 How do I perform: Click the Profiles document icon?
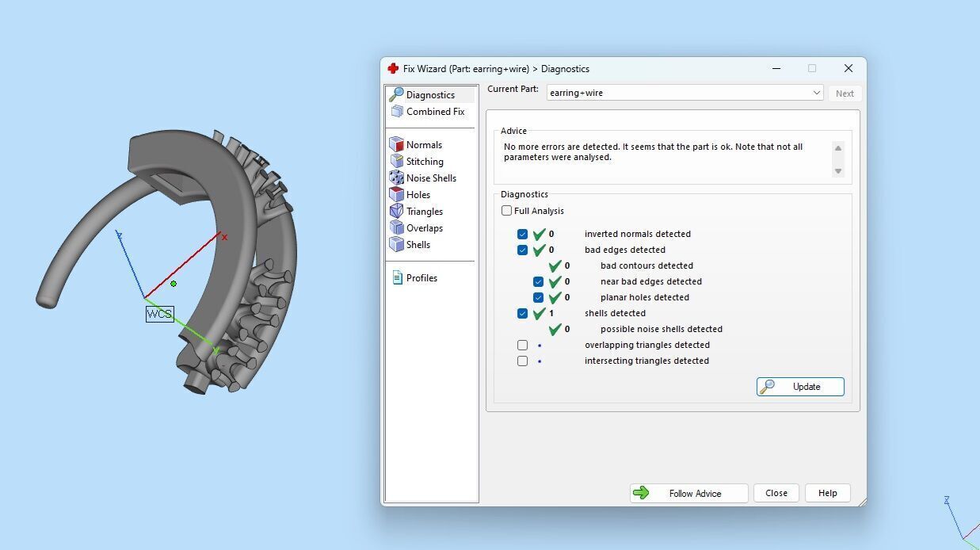397,277
